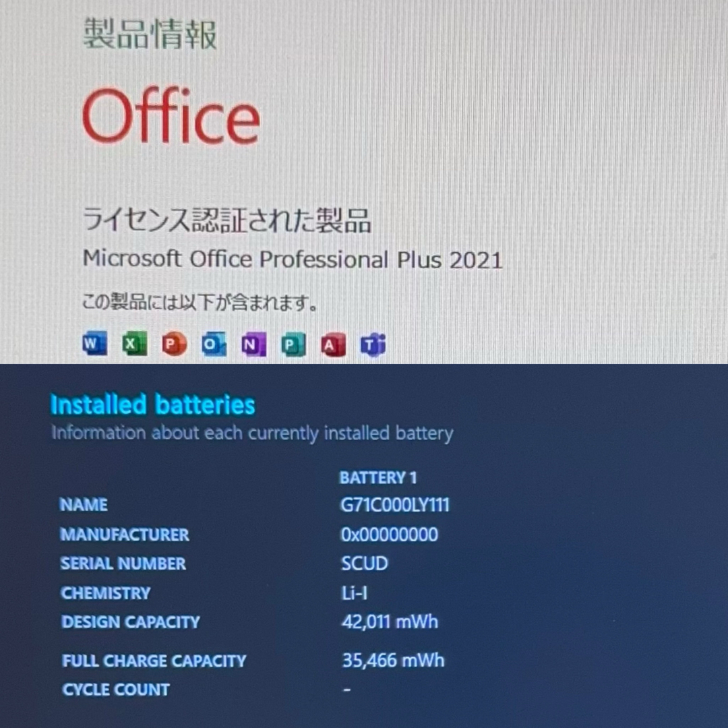Click the 42,011 mWh design capacity value
The image size is (728, 728).
pos(390,621)
